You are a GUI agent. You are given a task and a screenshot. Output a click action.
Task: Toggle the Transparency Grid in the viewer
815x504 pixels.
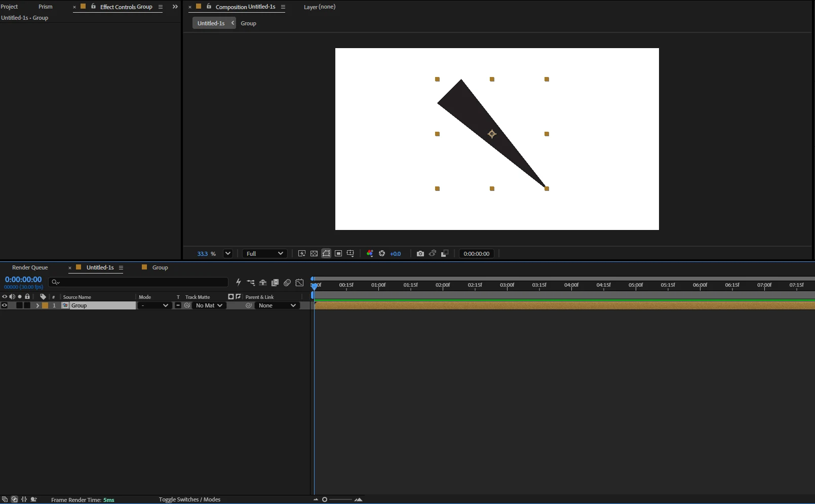pos(314,254)
